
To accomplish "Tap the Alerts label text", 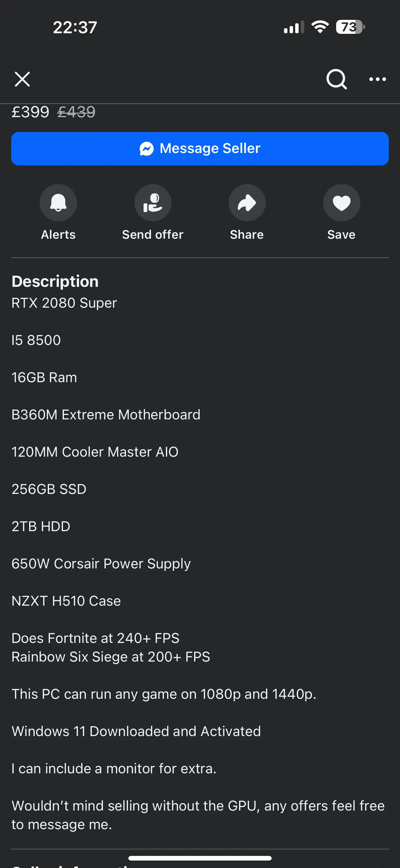I will (x=58, y=234).
